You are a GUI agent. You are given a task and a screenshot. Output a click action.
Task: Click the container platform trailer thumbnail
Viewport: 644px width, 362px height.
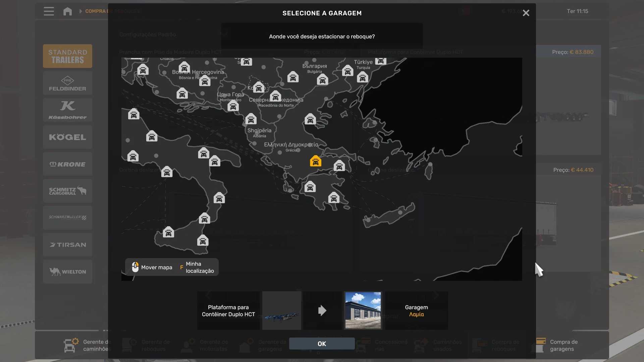coord(281,310)
